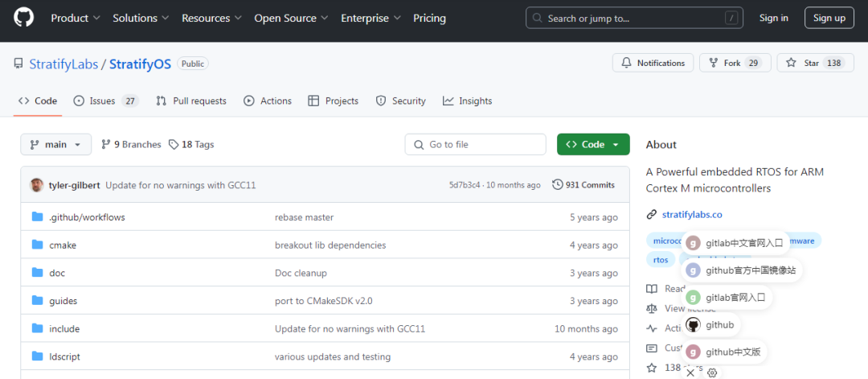Open the main branch selector dropdown
Image resolution: width=868 pixels, height=379 pixels.
[55, 145]
